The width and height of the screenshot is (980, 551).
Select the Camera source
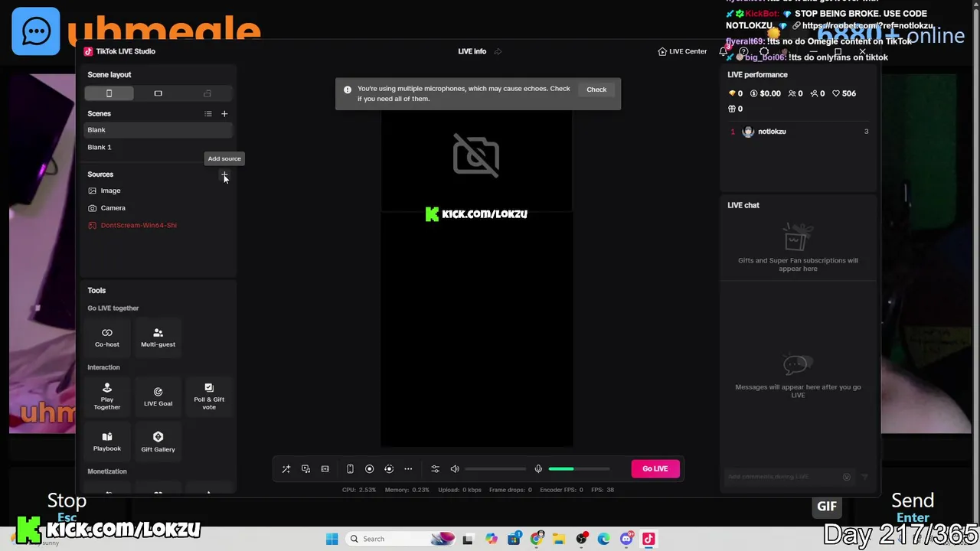pyautogui.click(x=158, y=208)
